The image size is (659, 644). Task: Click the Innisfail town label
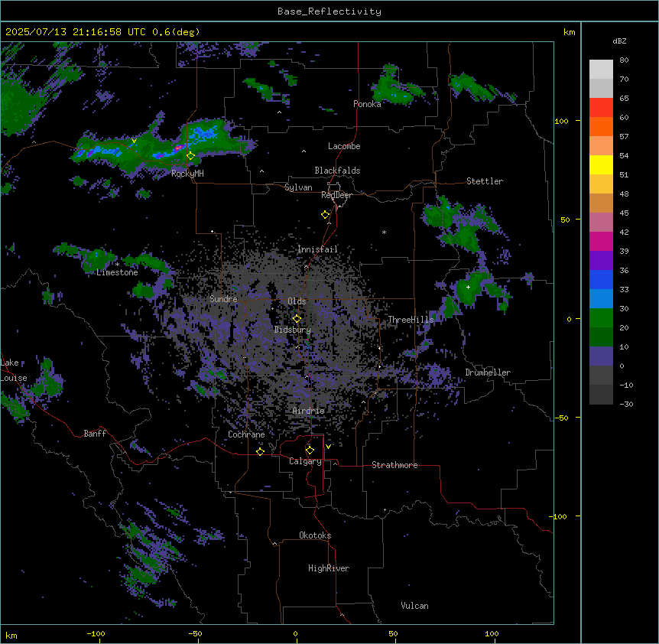317,249
